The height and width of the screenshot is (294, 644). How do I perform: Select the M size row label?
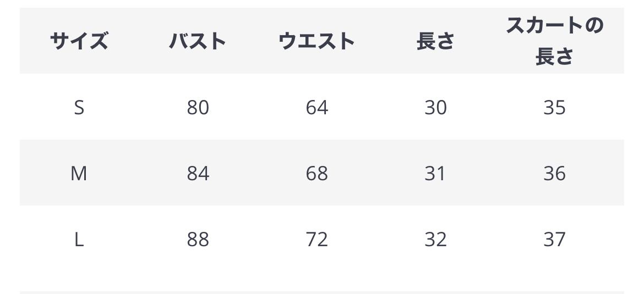click(79, 173)
